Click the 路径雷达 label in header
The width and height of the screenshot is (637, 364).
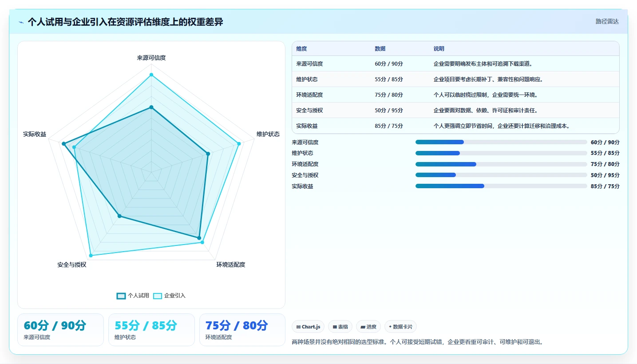tap(607, 21)
